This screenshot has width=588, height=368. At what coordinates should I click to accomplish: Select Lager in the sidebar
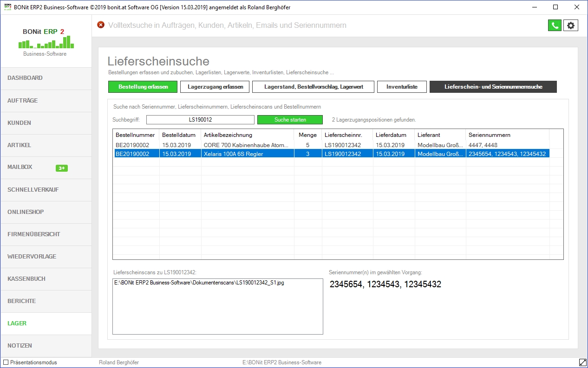point(46,323)
